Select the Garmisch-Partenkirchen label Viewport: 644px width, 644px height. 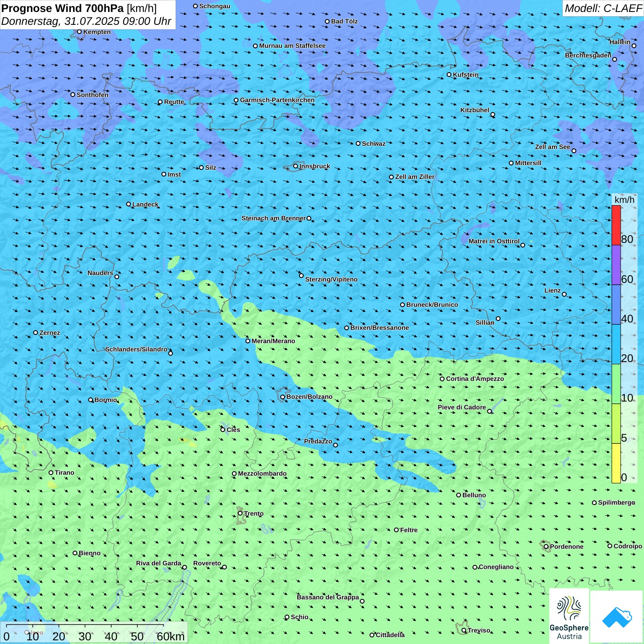[277, 100]
